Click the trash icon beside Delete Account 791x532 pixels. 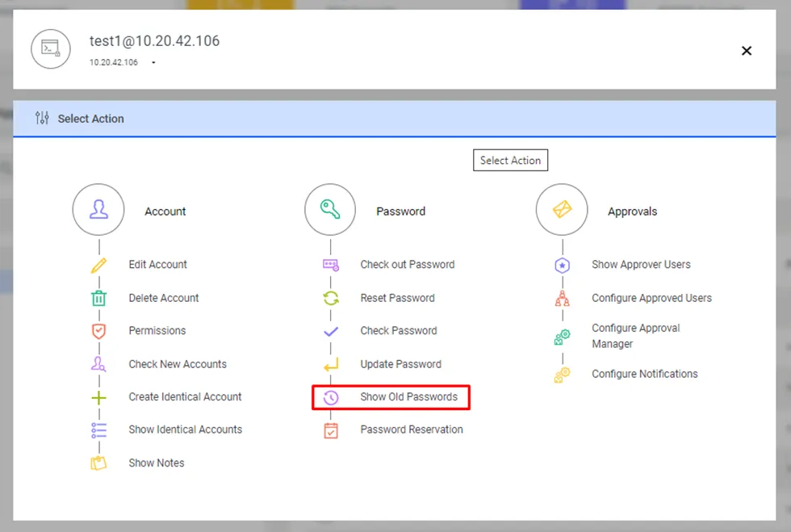point(98,299)
